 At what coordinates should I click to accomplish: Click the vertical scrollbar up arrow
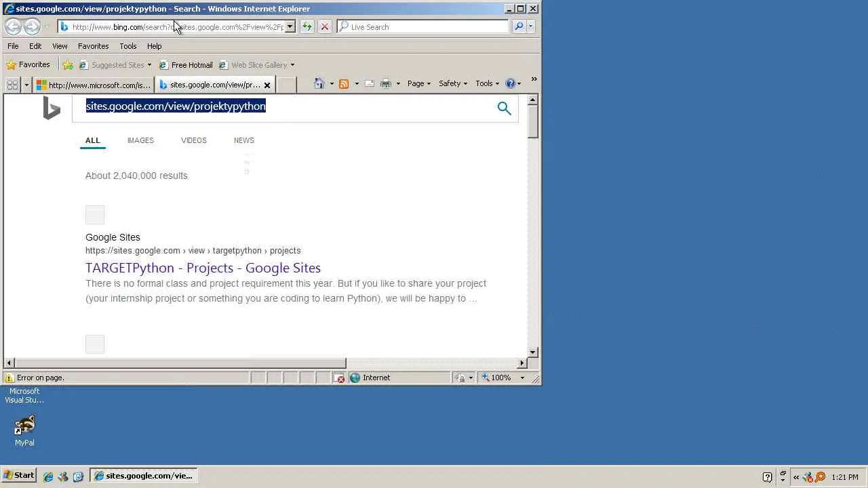click(533, 100)
